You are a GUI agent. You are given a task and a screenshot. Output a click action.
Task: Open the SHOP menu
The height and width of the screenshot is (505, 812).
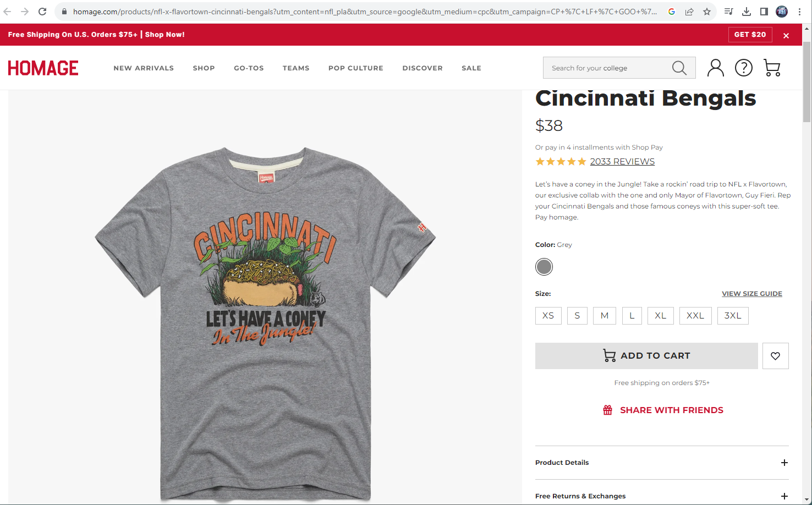pos(204,68)
